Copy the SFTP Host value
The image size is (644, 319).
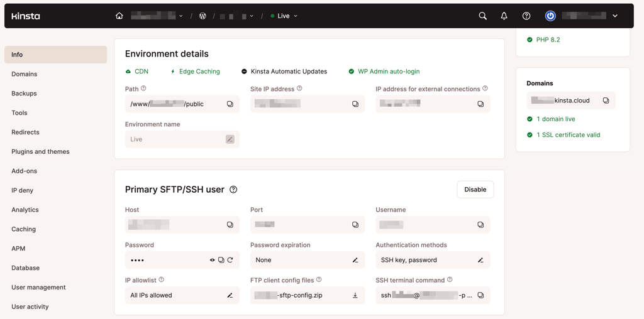[x=230, y=225]
